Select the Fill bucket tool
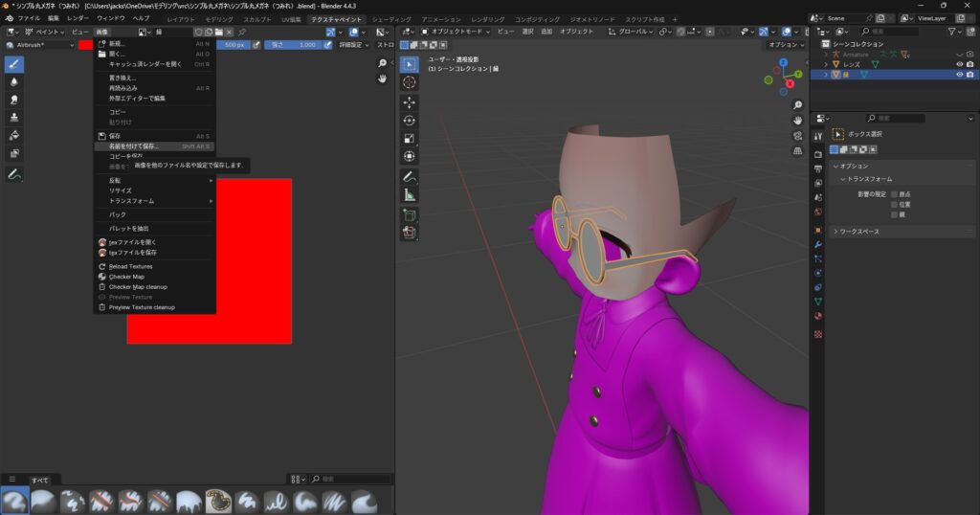The image size is (980, 515). coord(13,136)
